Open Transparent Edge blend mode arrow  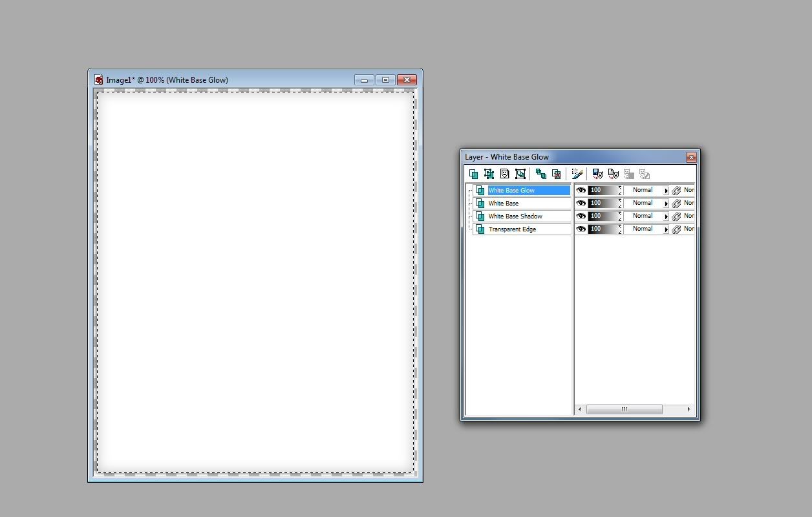[666, 229]
